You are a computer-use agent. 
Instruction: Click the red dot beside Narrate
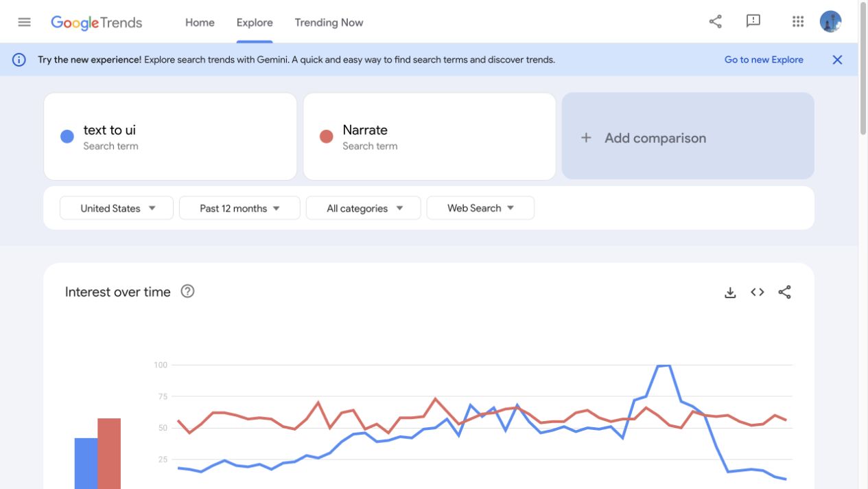tap(327, 137)
